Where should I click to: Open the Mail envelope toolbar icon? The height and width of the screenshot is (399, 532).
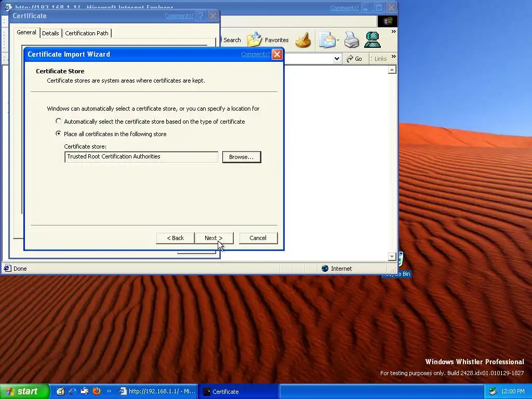(x=327, y=39)
